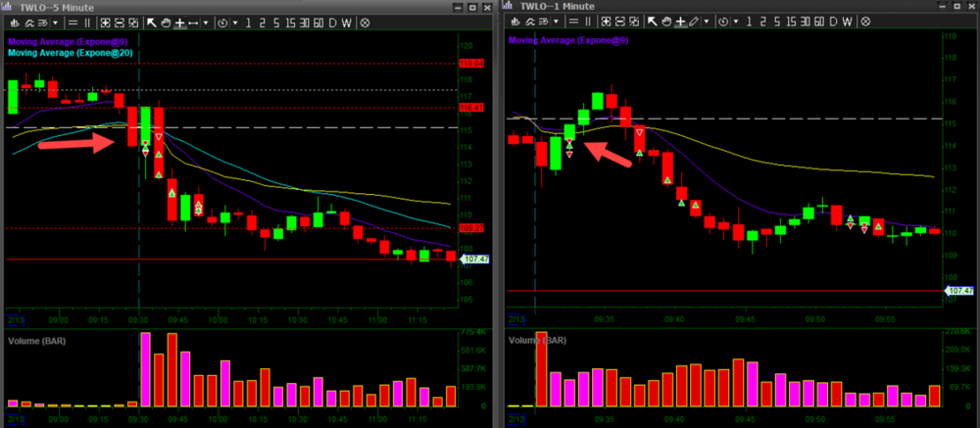This screenshot has height=428, width=980.
Task: Select the arrow pointer tool in 5 Minute chart
Action: (x=152, y=22)
